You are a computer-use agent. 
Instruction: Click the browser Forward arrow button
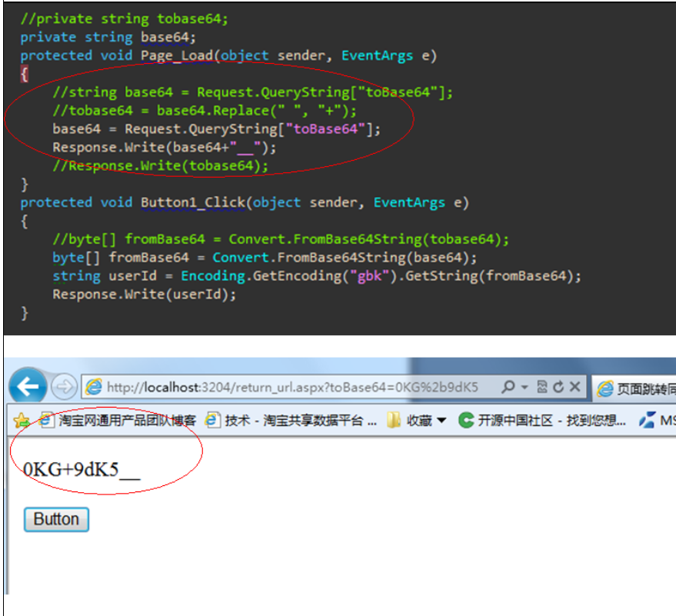65,387
